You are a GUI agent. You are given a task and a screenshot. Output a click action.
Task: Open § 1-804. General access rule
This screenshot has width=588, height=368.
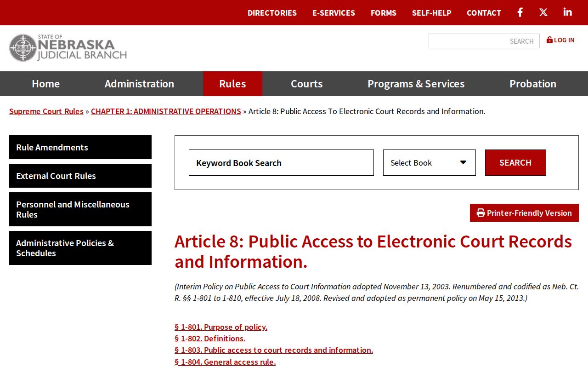click(225, 362)
